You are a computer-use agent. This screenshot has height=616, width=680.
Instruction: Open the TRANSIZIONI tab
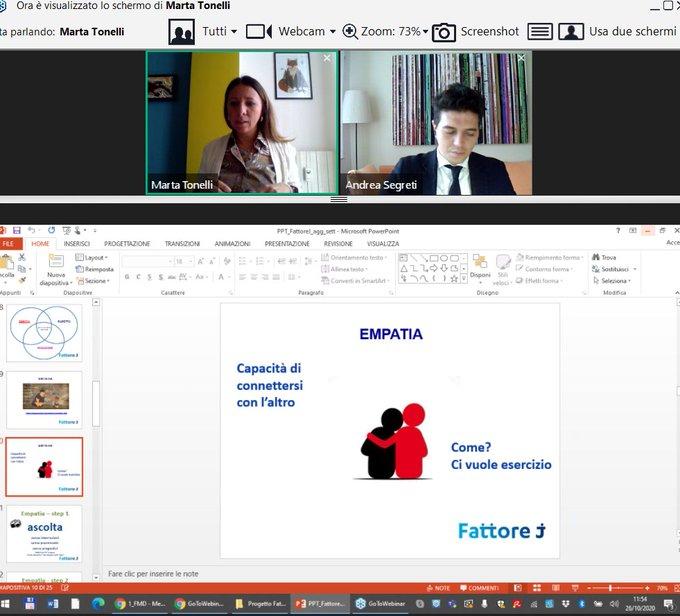[x=182, y=244]
